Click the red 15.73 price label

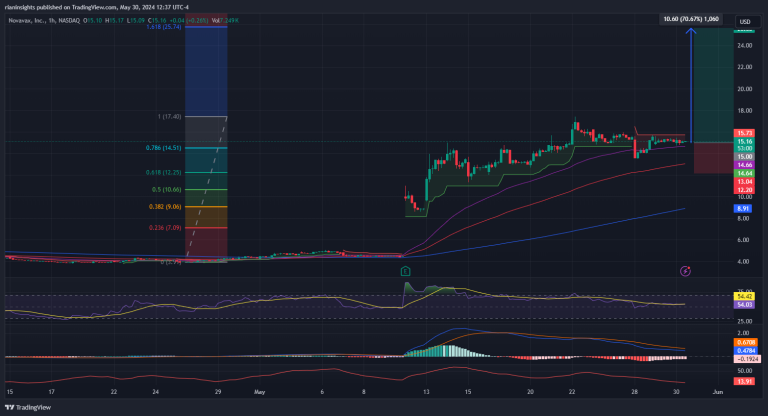pos(744,133)
